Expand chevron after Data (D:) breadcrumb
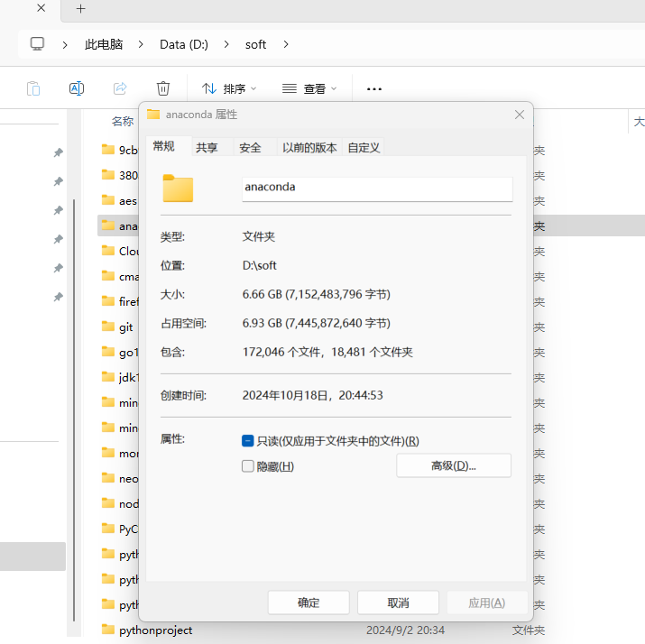The width and height of the screenshot is (645, 644). pyautogui.click(x=226, y=44)
